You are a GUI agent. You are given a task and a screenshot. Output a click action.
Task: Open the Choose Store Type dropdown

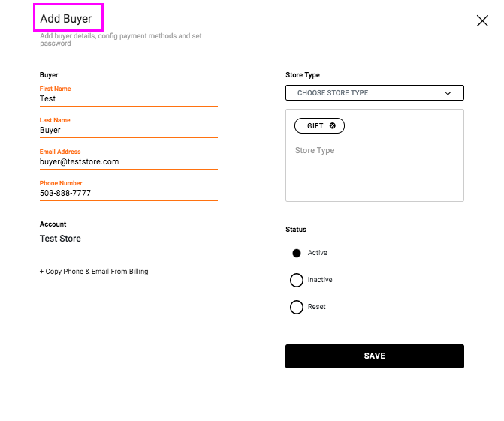pos(374,93)
